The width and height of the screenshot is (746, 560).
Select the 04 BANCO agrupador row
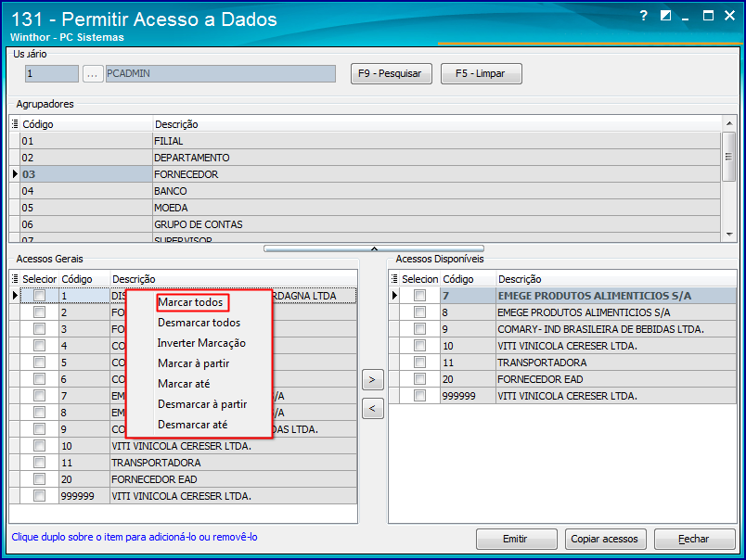click(x=365, y=191)
